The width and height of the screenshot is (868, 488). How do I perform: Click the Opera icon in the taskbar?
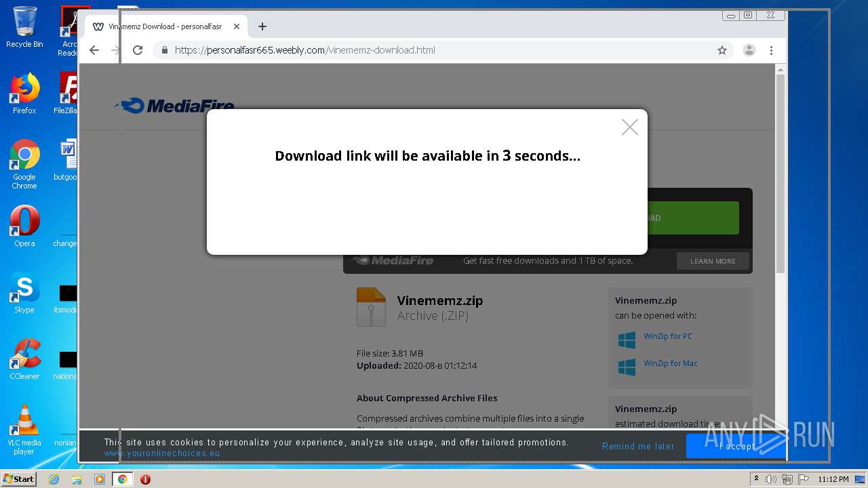click(145, 479)
